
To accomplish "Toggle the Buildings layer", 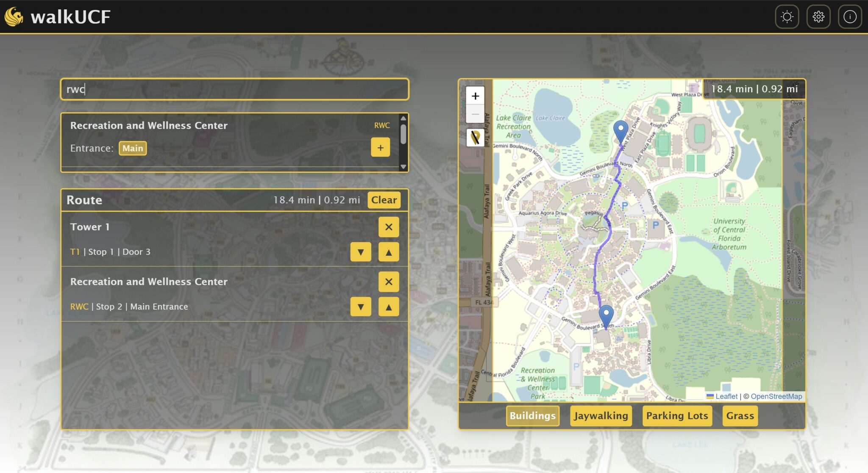I will pos(532,416).
